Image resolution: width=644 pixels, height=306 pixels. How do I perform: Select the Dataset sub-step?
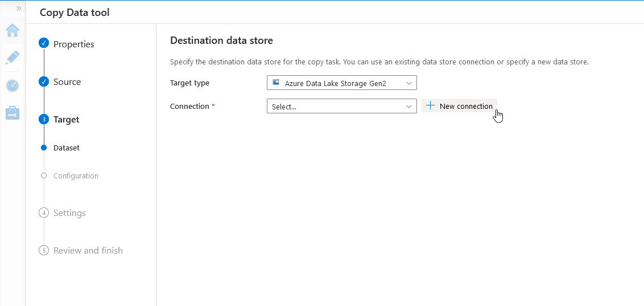tap(67, 148)
